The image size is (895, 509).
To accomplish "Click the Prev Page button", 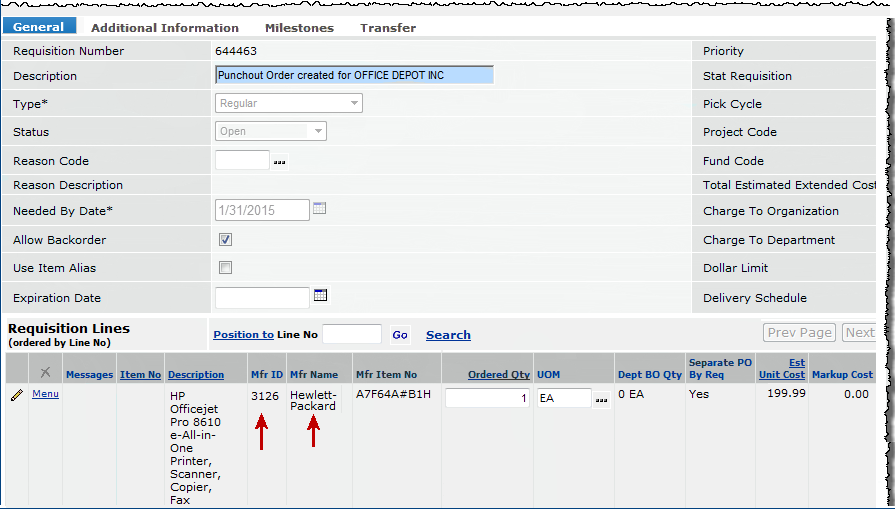I will (x=799, y=333).
